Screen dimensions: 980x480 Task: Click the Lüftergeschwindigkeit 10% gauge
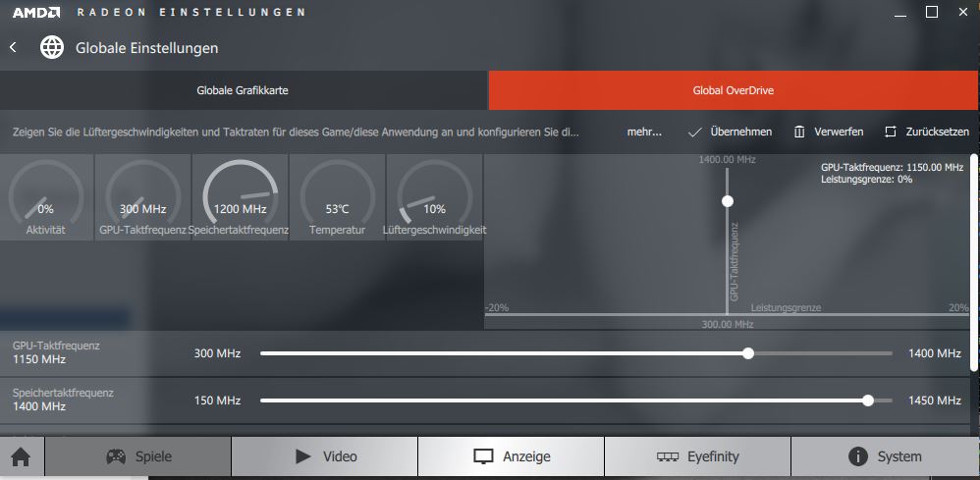point(434,197)
